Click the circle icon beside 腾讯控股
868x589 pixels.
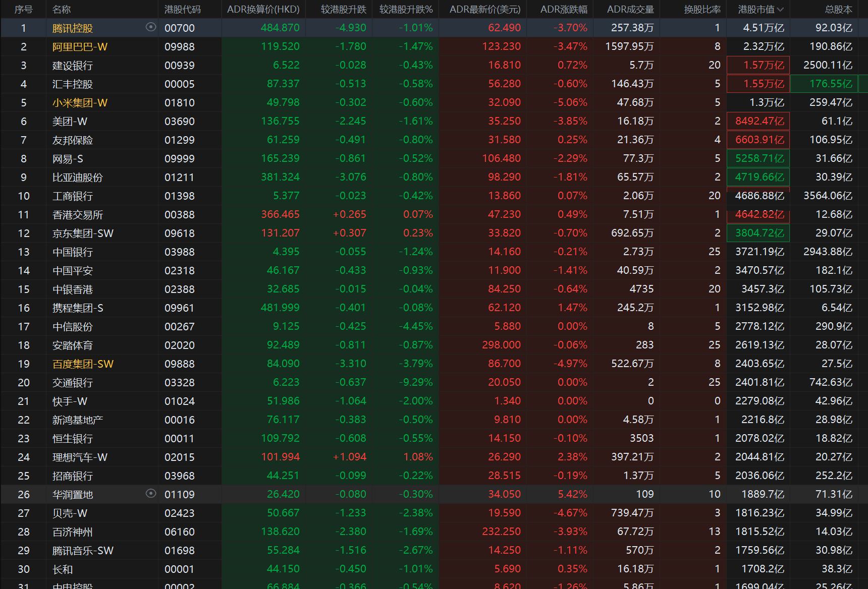[150, 27]
